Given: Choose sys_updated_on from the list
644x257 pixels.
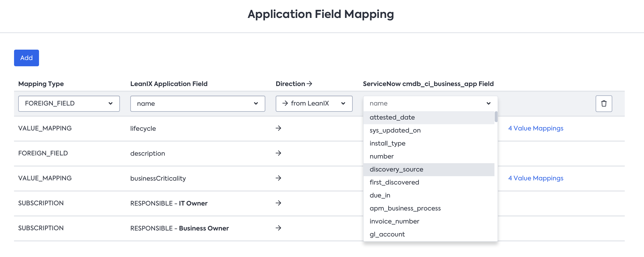Looking at the screenshot, I should (x=429, y=130).
